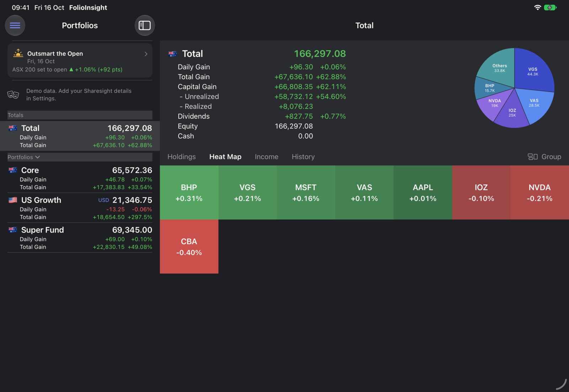Collapse the Portfolios section chevron
This screenshot has width=569, height=392.
pos(38,157)
